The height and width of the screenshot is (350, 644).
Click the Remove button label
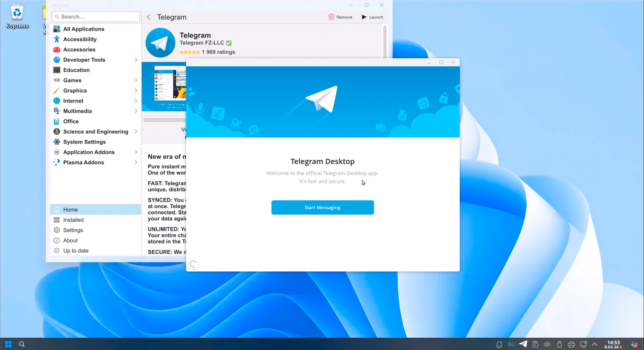click(344, 17)
